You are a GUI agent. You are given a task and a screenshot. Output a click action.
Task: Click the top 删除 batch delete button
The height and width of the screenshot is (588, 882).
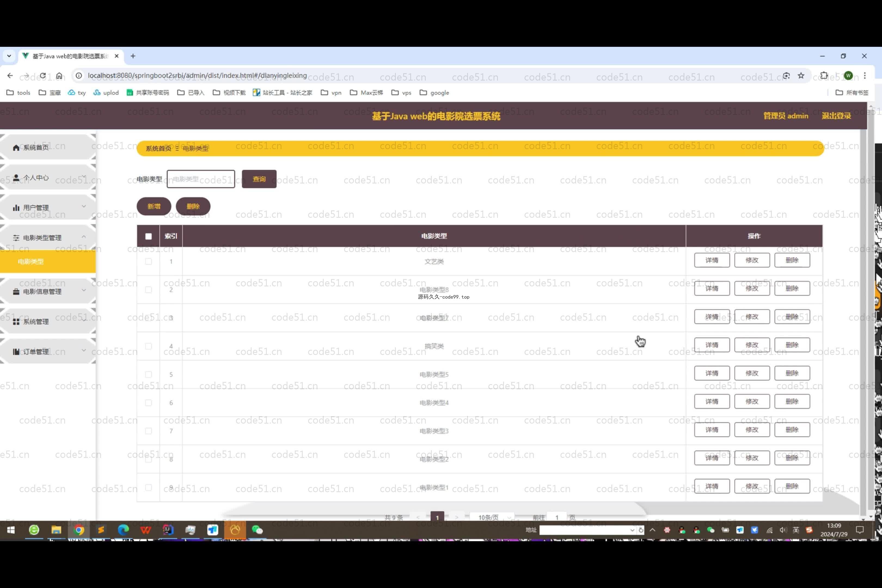193,206
